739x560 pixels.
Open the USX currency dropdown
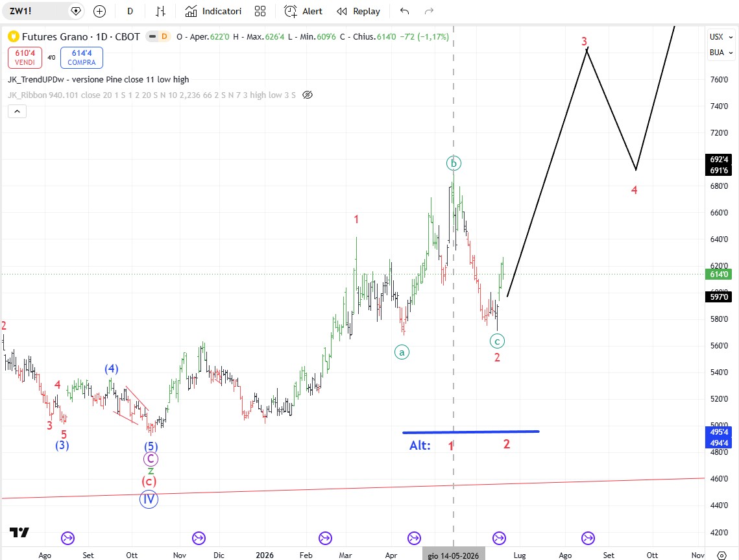721,36
